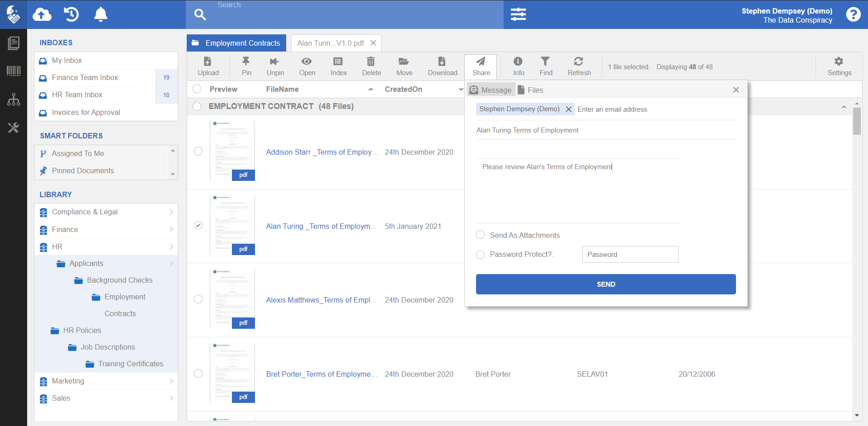
Task: Click the Password input field
Action: [x=630, y=255]
